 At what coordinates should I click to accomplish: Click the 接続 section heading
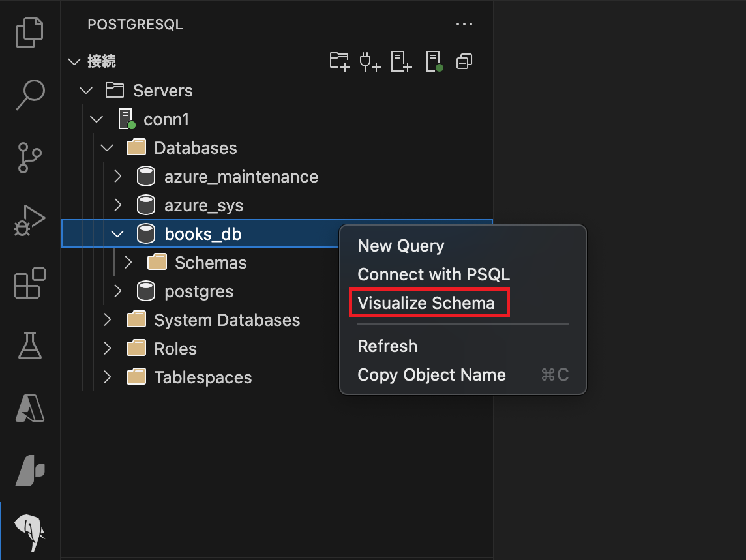[x=101, y=61]
